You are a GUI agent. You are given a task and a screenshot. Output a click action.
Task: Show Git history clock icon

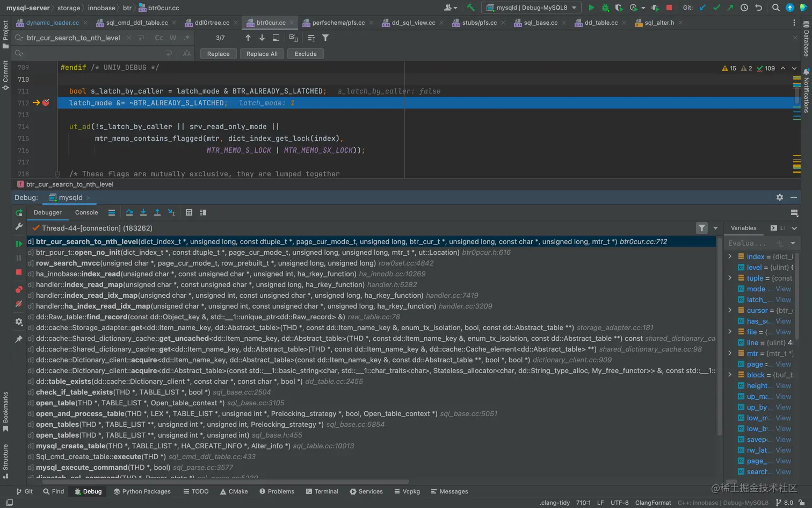click(x=744, y=8)
